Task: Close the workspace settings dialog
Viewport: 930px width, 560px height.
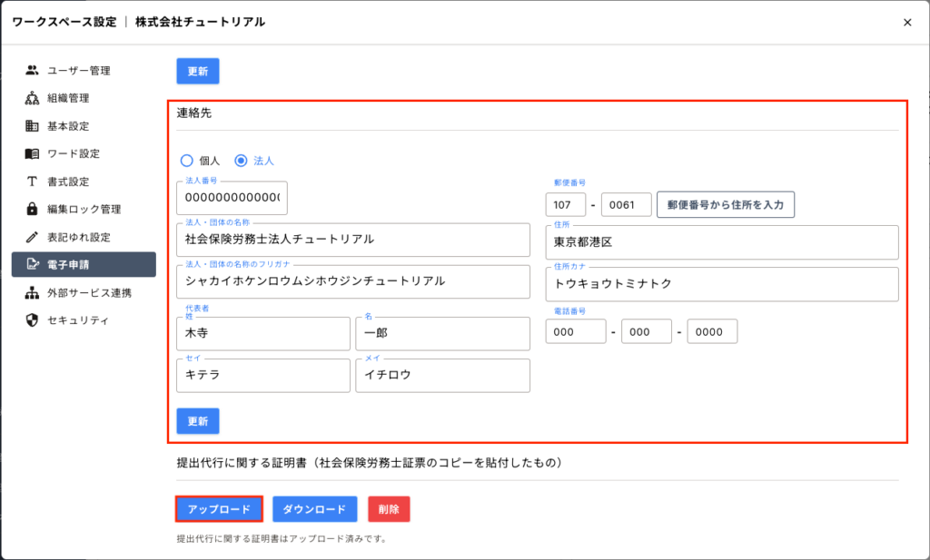Action: (906, 23)
